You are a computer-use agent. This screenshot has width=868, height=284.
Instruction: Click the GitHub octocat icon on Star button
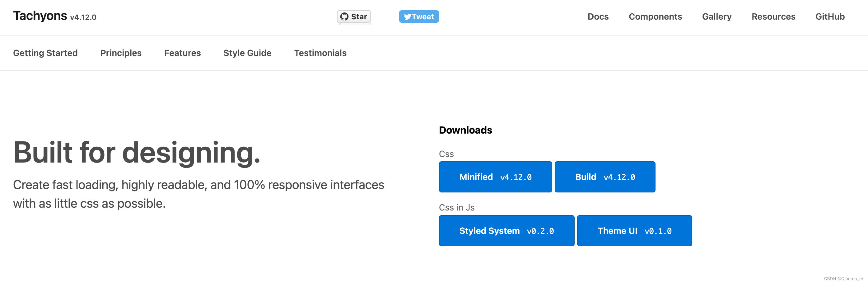(344, 17)
